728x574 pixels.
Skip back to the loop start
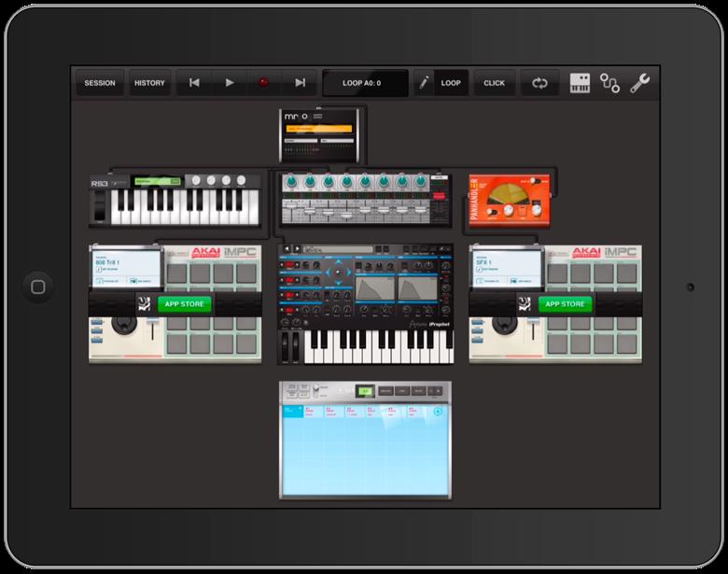point(194,83)
